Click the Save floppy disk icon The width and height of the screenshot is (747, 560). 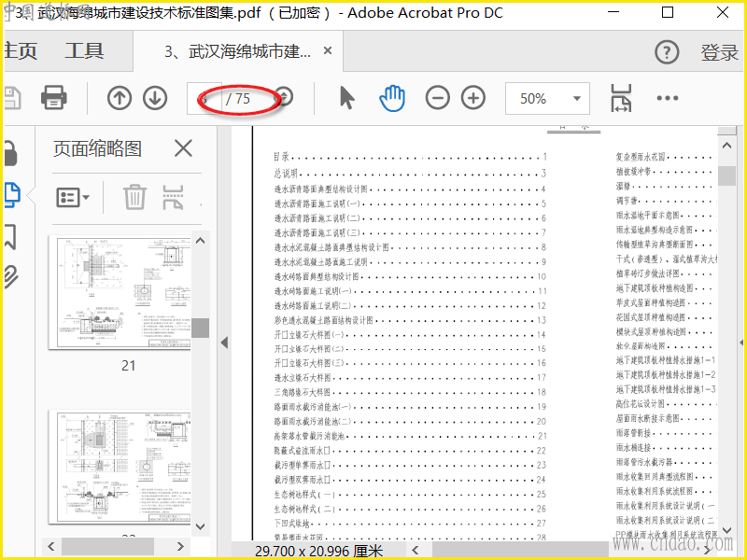tap(12, 98)
